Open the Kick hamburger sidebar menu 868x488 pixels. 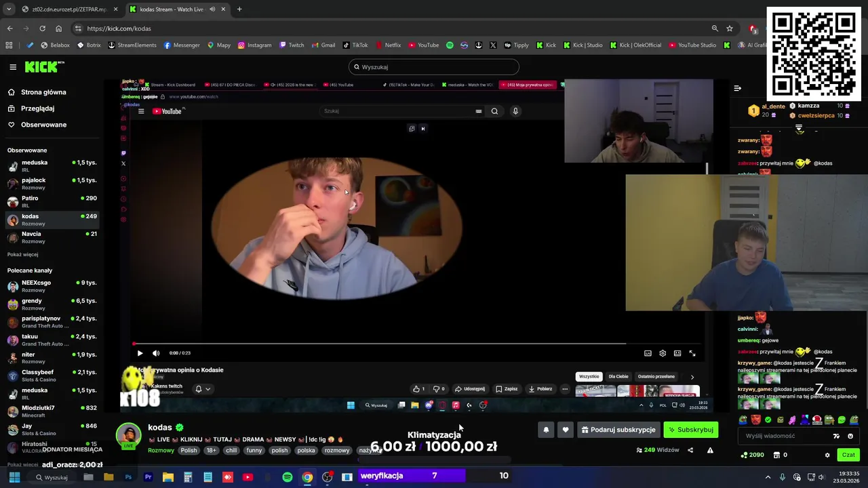tap(13, 67)
